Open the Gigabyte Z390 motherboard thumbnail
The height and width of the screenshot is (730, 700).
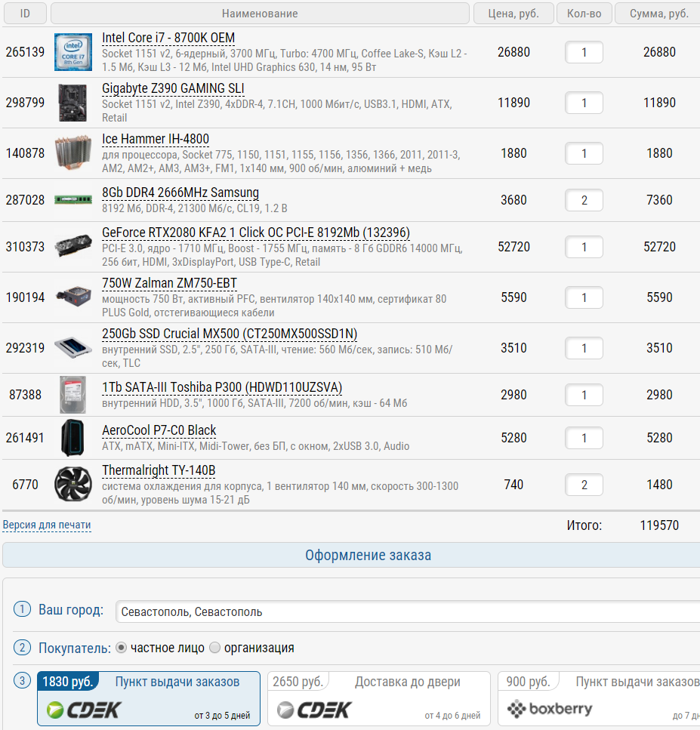[72, 103]
